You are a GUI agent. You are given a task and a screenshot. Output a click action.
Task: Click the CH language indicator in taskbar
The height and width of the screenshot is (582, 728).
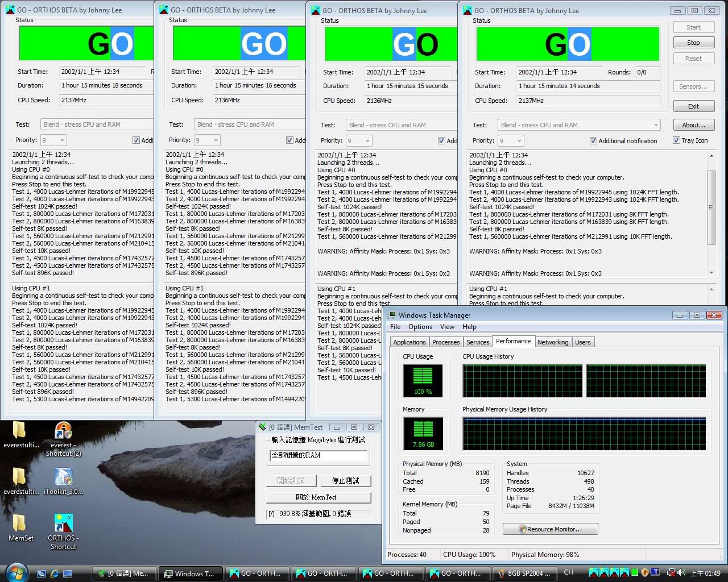[568, 572]
